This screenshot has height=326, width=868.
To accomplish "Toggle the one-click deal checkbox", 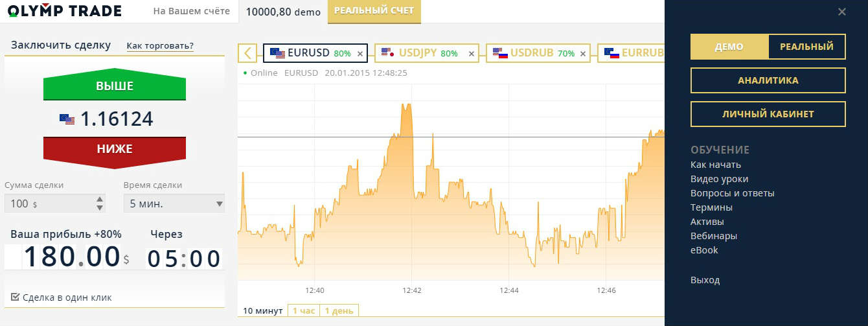I will [16, 297].
